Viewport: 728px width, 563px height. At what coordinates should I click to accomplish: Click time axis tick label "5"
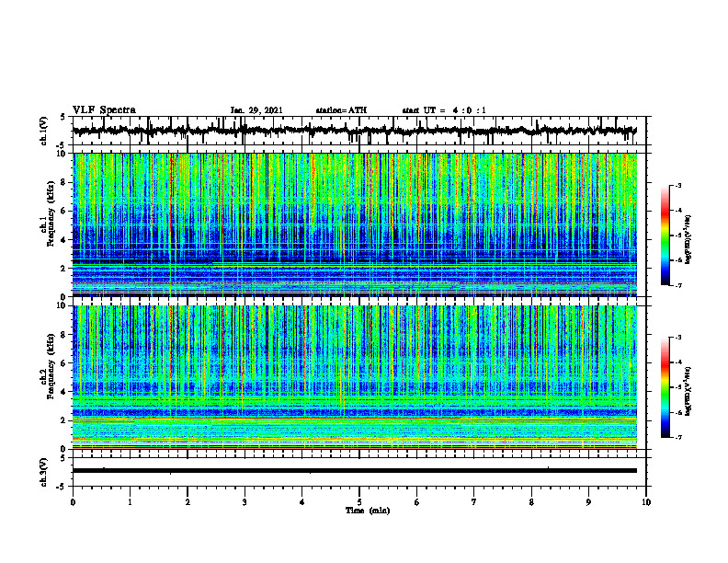[x=359, y=502]
